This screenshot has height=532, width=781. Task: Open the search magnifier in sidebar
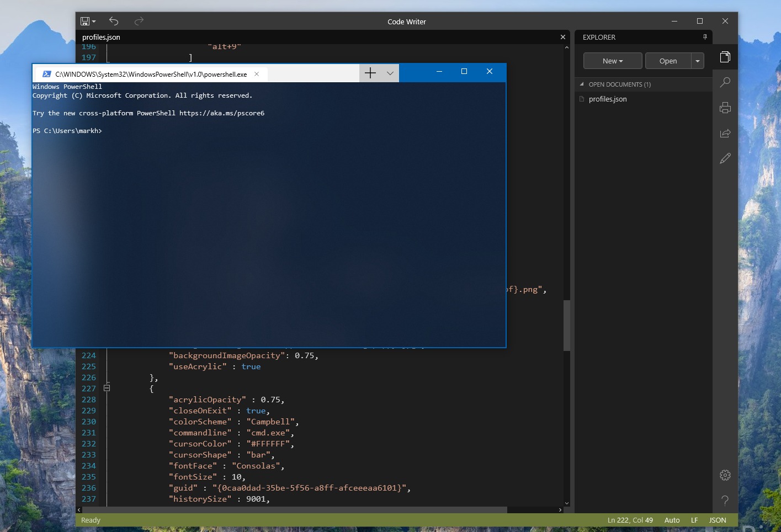725,82
